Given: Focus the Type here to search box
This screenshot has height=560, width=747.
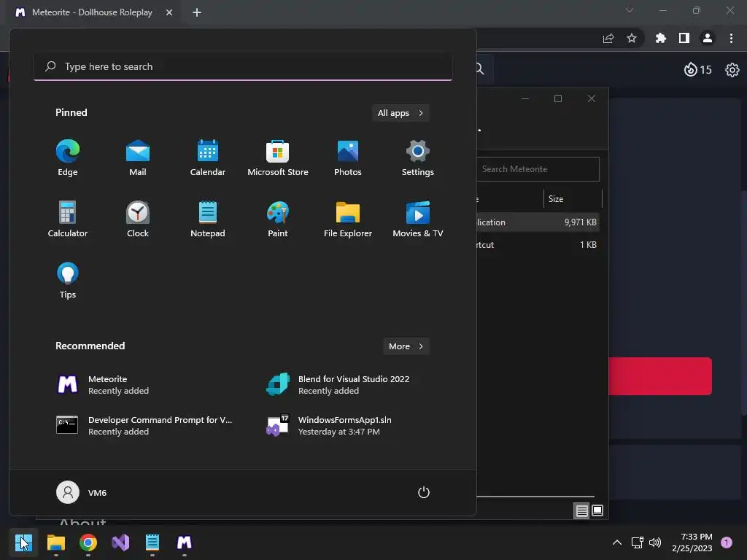Looking at the screenshot, I should point(243,66).
